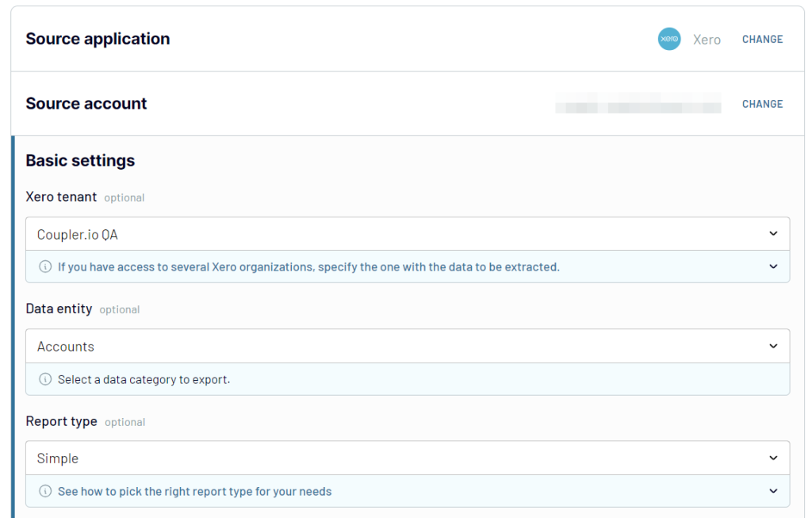Click the info icon beside 'Select a data category'
The image size is (812, 518).
pyautogui.click(x=45, y=379)
